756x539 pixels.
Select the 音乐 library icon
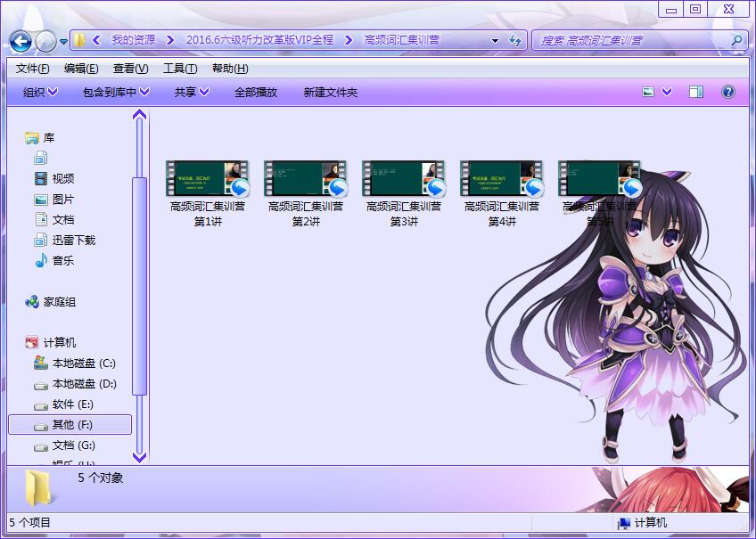point(41,260)
